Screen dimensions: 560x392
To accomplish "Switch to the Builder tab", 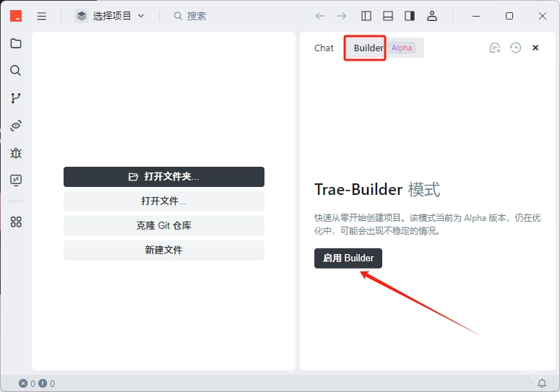I will coord(369,48).
